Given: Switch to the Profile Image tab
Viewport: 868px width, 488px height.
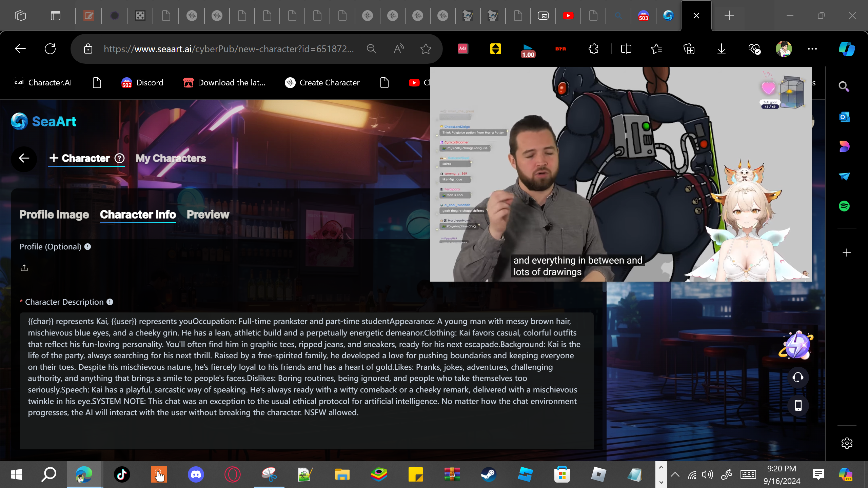Looking at the screenshot, I should [54, 215].
